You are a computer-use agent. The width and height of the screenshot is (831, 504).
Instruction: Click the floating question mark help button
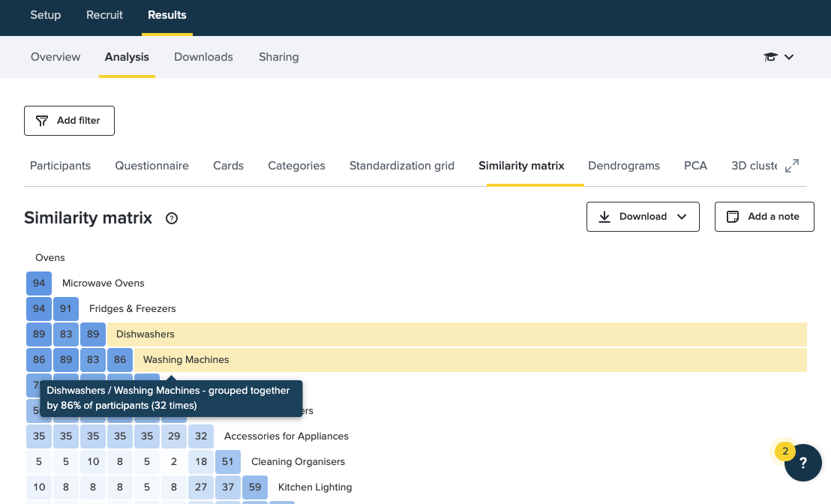[x=803, y=463]
